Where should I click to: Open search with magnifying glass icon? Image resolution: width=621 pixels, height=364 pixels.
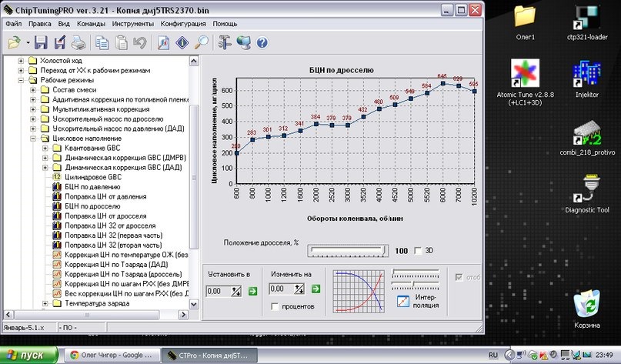[201, 42]
